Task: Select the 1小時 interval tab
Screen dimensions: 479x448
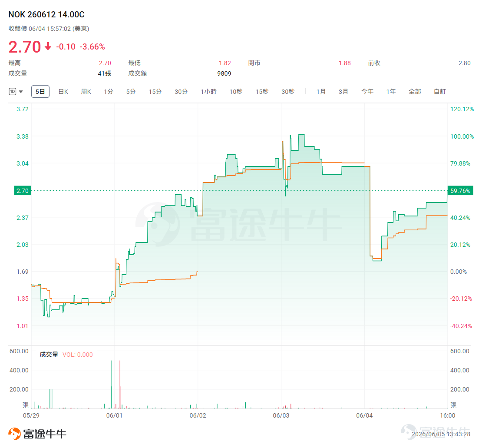Action: [x=208, y=92]
